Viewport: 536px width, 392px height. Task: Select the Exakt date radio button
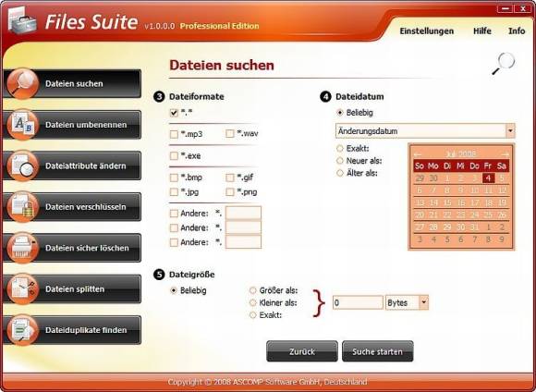point(340,149)
